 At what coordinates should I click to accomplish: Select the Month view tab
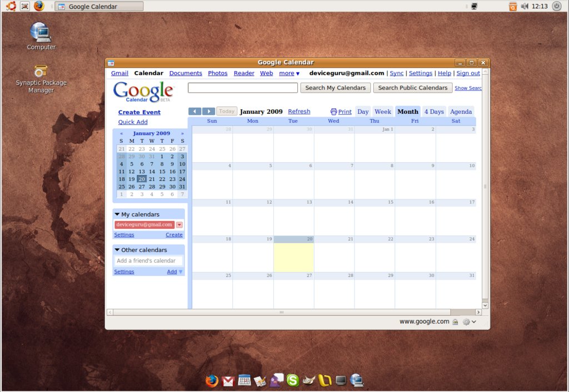click(x=408, y=112)
